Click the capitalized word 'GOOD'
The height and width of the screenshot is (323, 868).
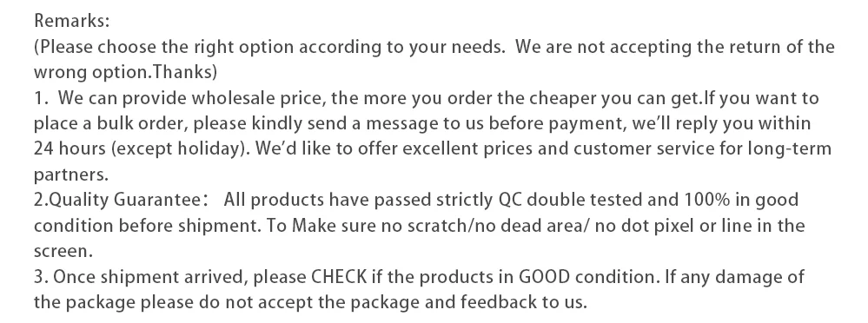(x=544, y=276)
